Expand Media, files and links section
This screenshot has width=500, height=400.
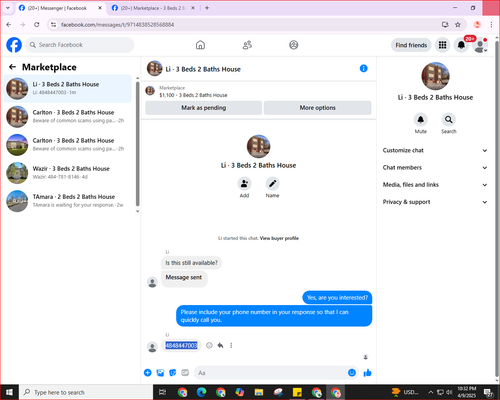pos(435,185)
